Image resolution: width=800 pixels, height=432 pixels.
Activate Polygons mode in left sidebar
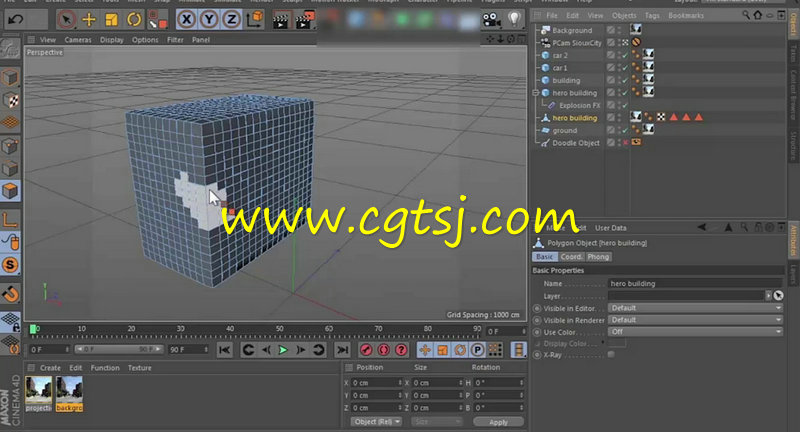tap(10, 191)
